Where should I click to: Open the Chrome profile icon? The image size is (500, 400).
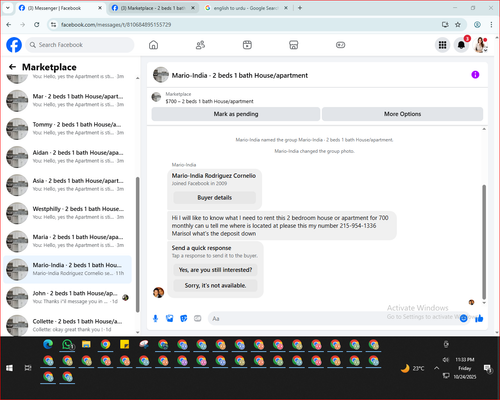click(477, 24)
